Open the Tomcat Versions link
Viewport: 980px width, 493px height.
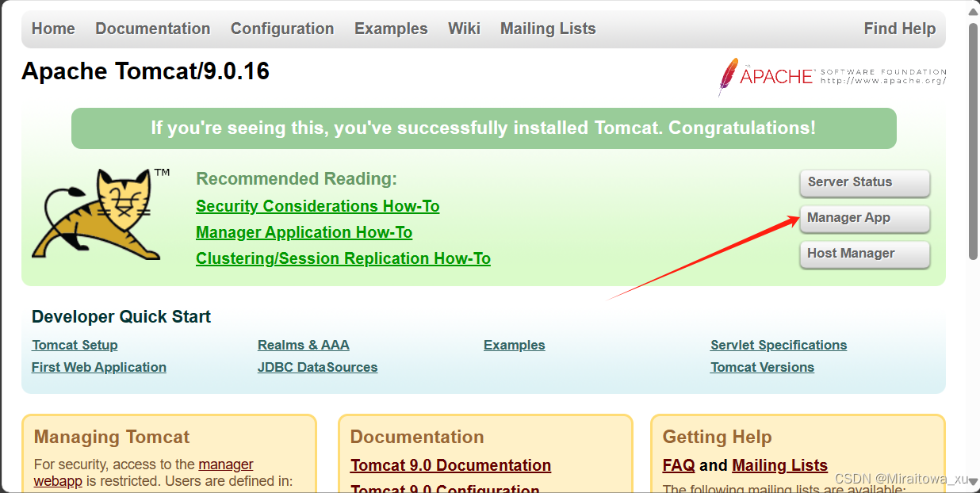pos(762,367)
